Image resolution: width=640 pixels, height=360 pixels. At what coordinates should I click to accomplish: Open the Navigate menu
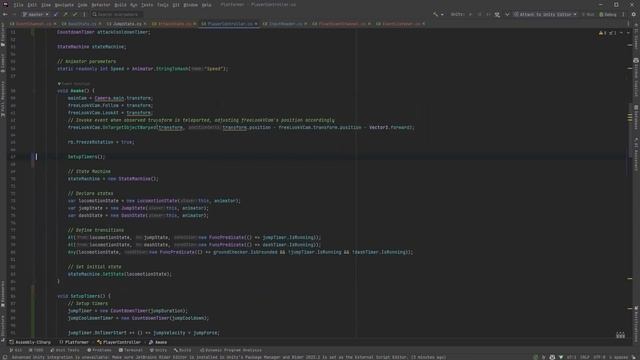[x=64, y=5]
